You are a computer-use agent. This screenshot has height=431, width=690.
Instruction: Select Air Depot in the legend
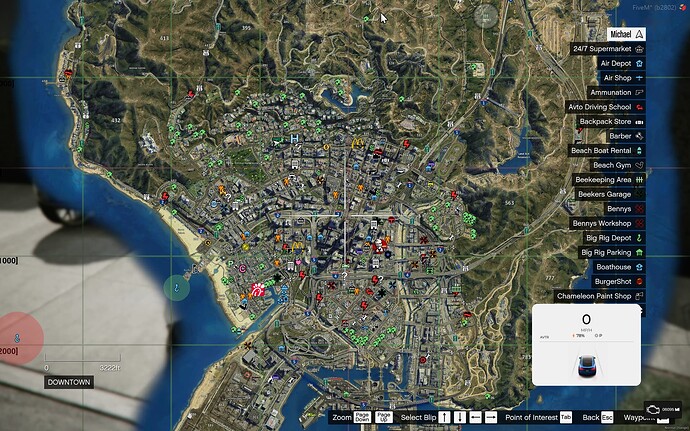[621, 63]
